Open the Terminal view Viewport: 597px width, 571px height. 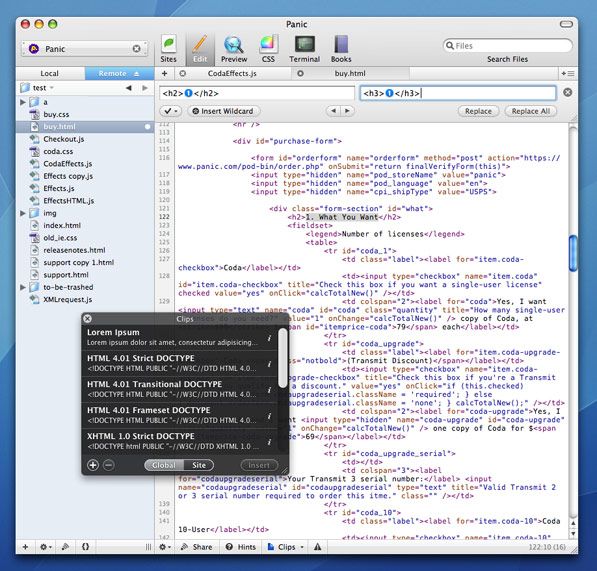[x=304, y=49]
